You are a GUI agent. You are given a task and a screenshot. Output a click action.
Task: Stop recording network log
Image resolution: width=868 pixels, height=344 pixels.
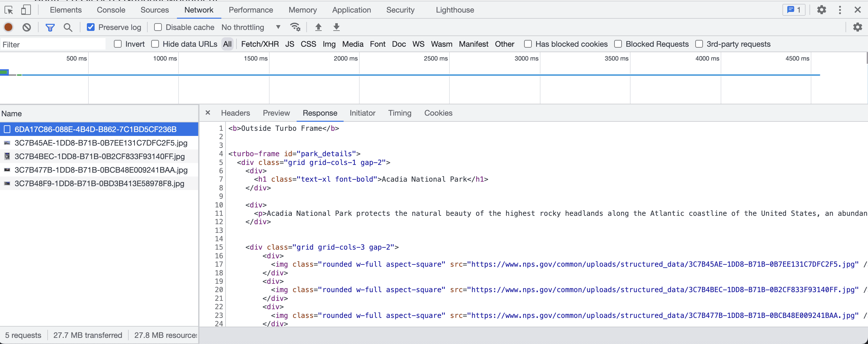coord(9,27)
